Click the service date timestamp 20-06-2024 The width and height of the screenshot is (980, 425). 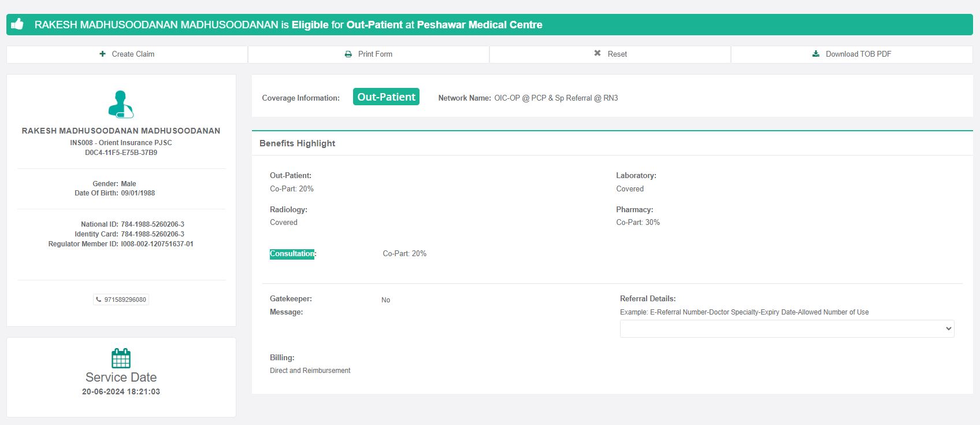[x=121, y=391]
